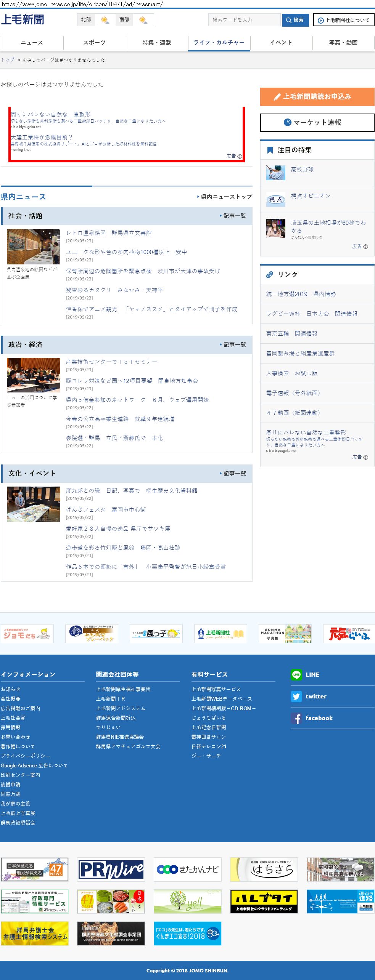Click the 上毛新聞購読お申込み orange button
This screenshot has width=375, height=980.
click(x=317, y=97)
